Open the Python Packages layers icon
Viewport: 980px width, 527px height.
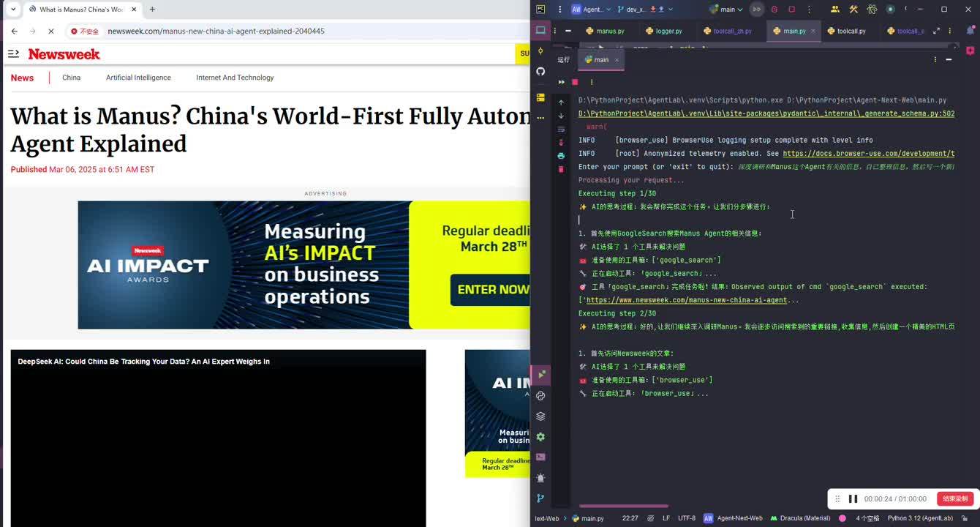pos(540,416)
